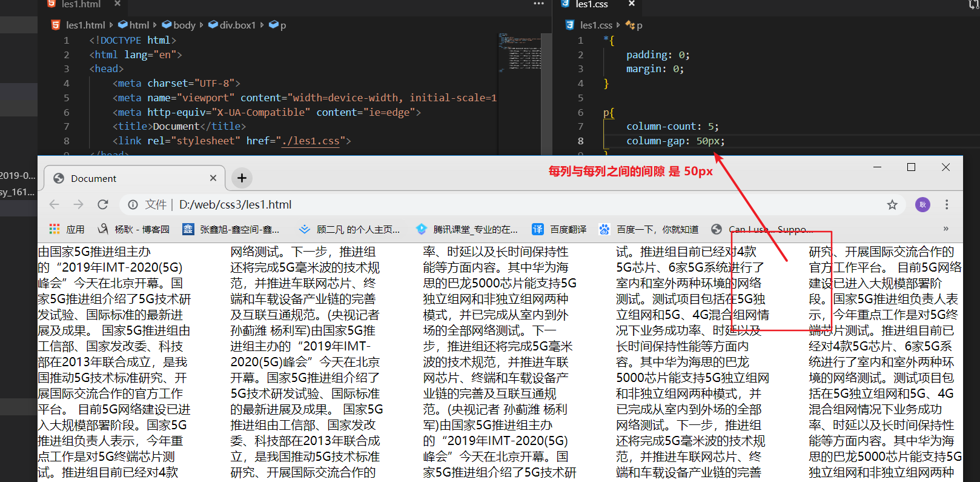
Task: Open editor More Actions ellipsis menu
Action: (x=538, y=4)
